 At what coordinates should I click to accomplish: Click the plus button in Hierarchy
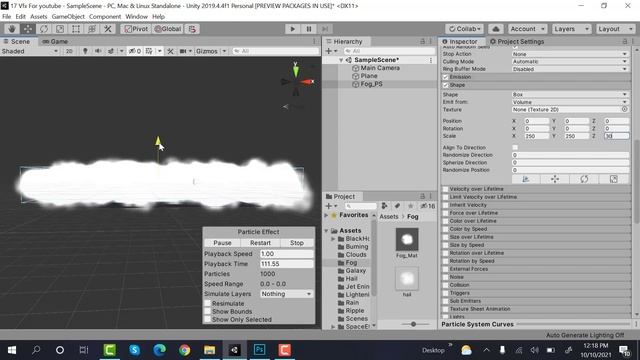(x=329, y=51)
